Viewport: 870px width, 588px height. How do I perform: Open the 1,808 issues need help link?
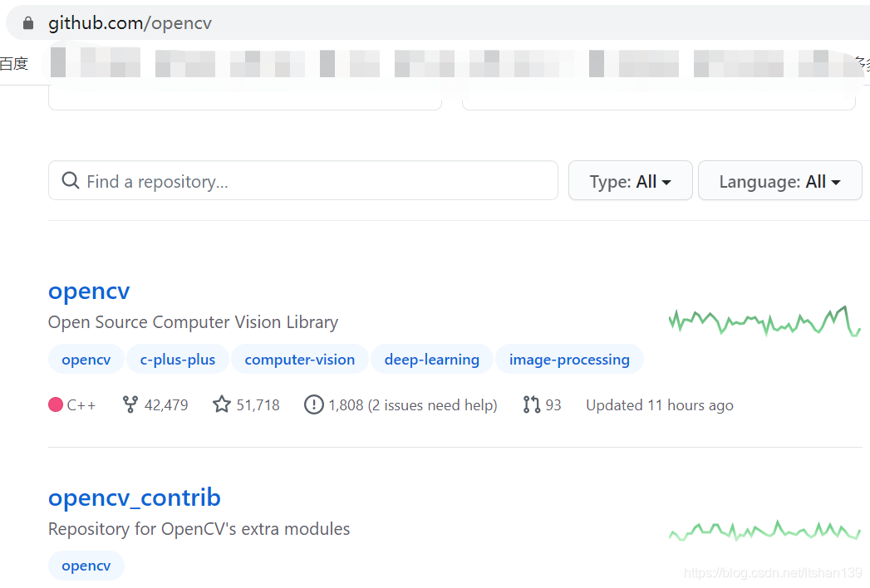click(x=412, y=405)
